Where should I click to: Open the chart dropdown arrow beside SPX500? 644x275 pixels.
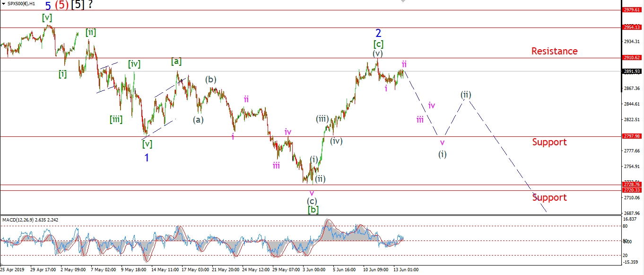(x=3, y=4)
